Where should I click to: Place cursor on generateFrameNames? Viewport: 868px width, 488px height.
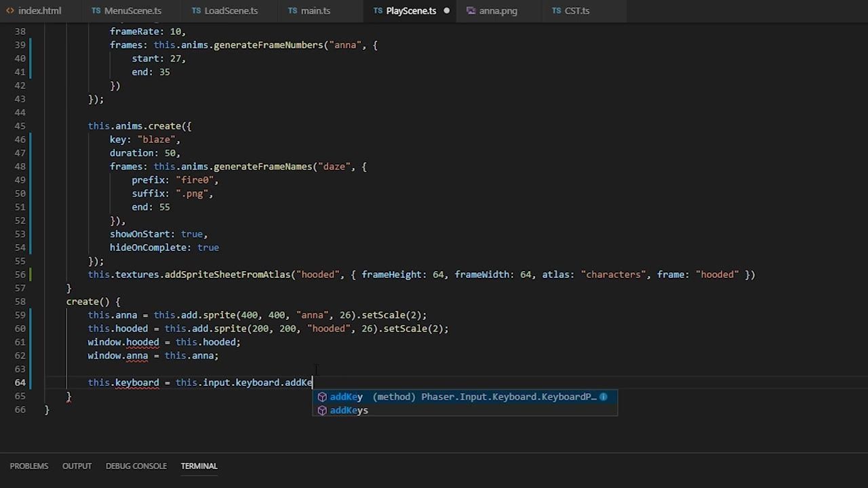(x=263, y=167)
